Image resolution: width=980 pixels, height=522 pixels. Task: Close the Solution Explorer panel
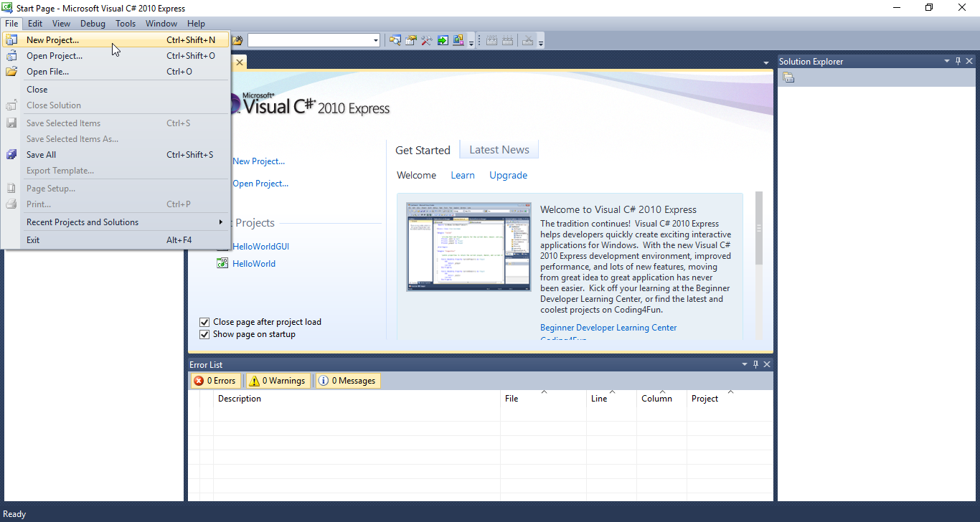click(x=969, y=62)
